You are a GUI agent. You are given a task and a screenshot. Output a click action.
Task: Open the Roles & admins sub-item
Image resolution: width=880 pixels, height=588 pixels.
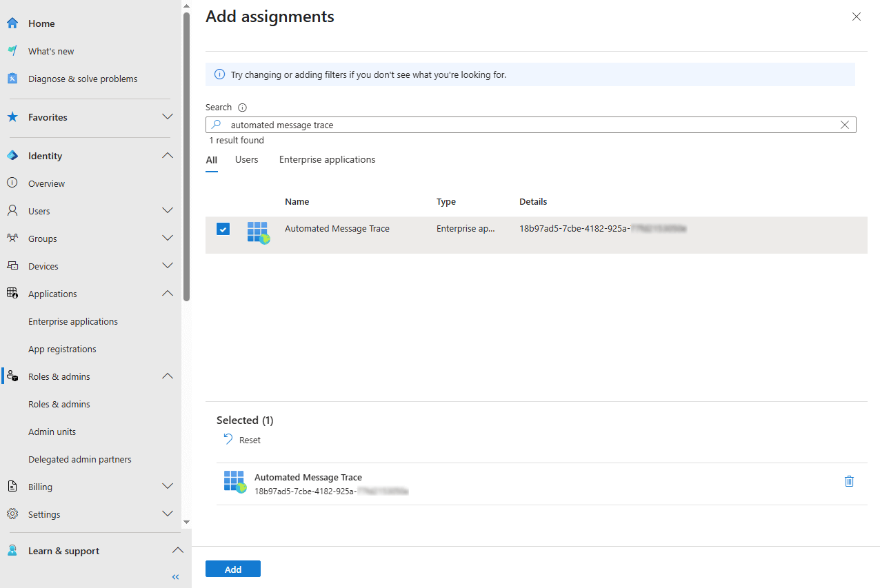click(59, 404)
